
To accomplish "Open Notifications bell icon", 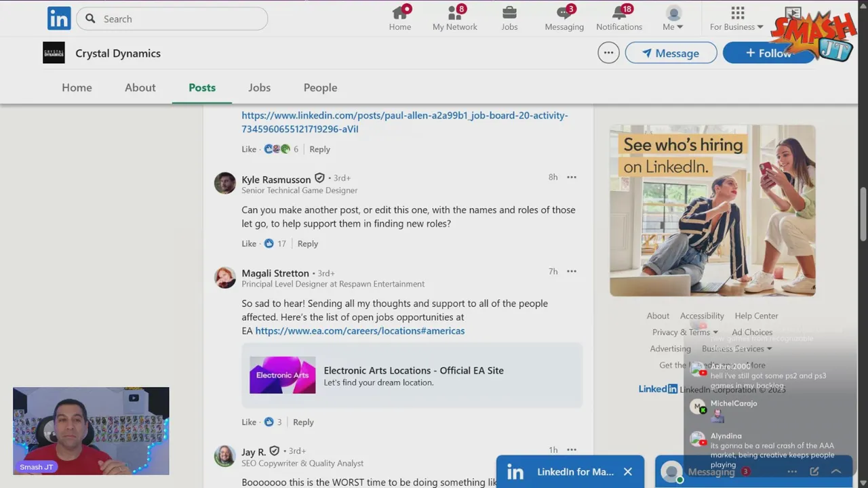I will pos(619,18).
